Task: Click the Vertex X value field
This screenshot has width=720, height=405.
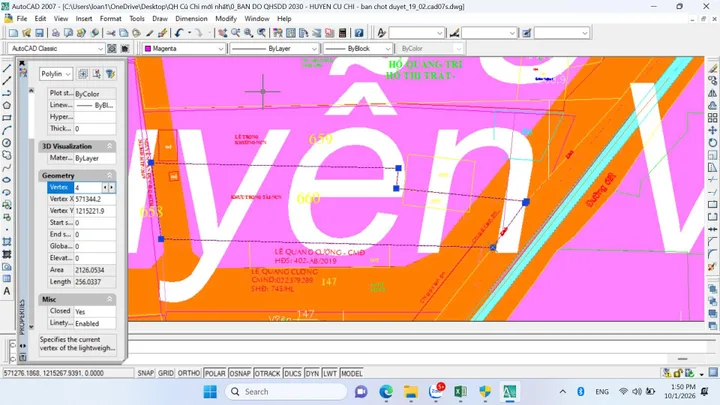Action: coord(95,199)
